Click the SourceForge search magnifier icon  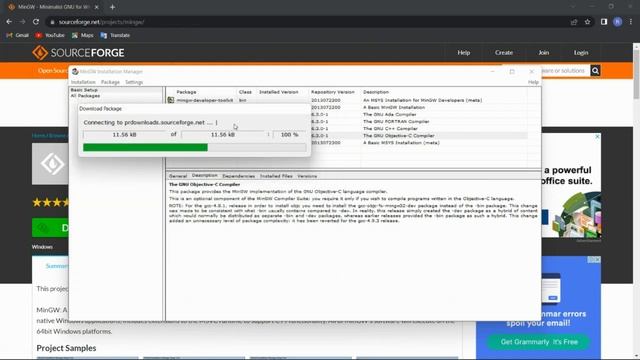(x=595, y=71)
